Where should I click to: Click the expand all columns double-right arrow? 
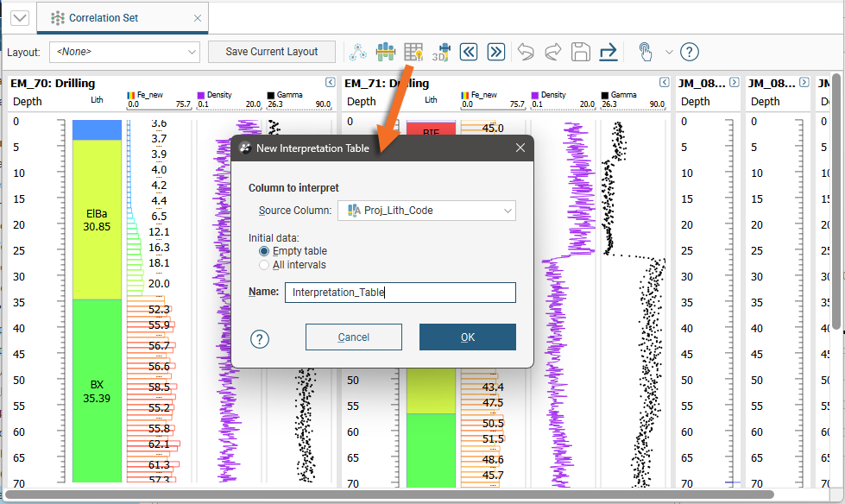(x=495, y=52)
